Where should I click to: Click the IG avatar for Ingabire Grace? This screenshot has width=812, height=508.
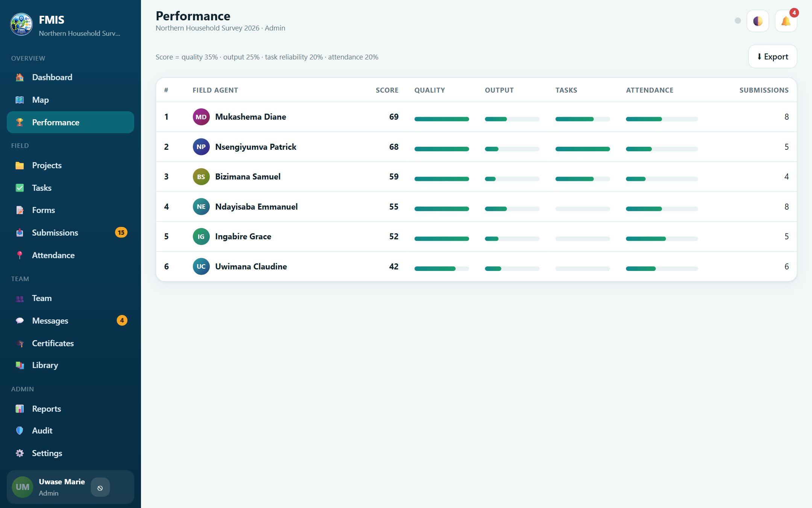tap(201, 236)
